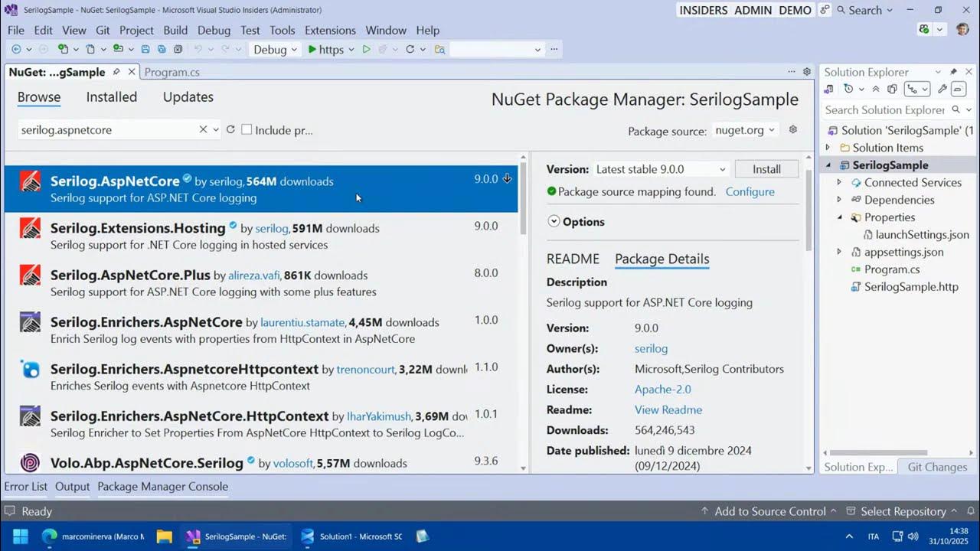This screenshot has height=551, width=980.
Task: Enable the Include prerelease checkbox
Action: click(x=247, y=129)
